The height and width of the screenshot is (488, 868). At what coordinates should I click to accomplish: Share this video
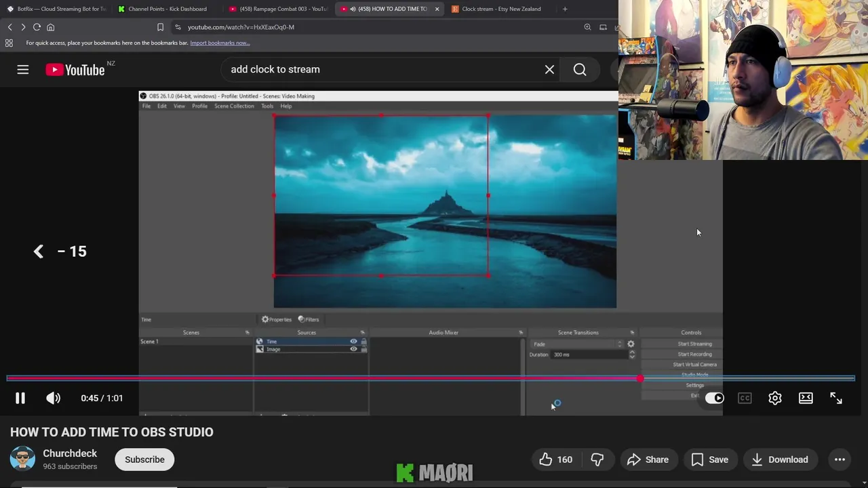coord(648,460)
